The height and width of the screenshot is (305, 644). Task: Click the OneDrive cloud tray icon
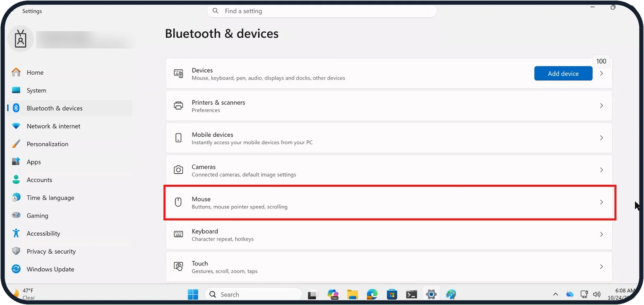pyautogui.click(x=570, y=294)
